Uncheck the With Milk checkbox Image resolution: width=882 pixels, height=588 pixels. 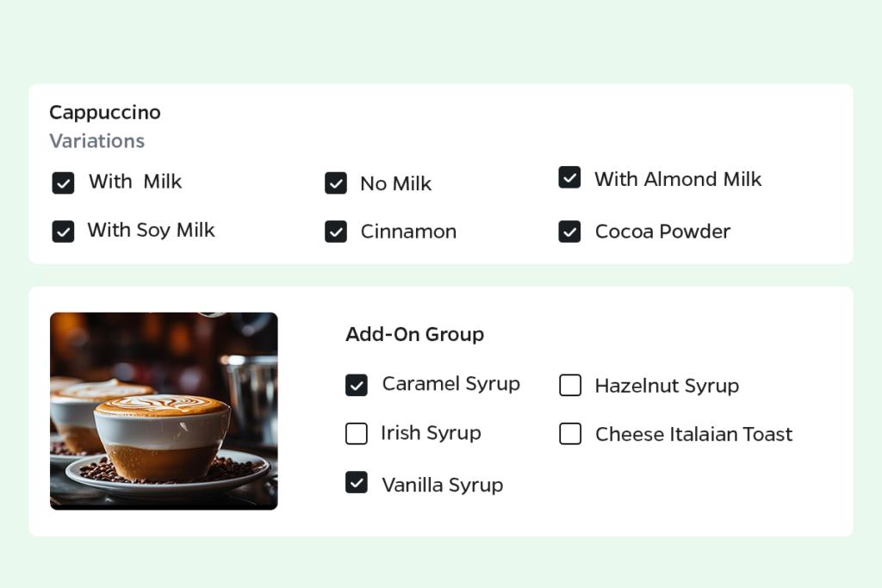63,183
